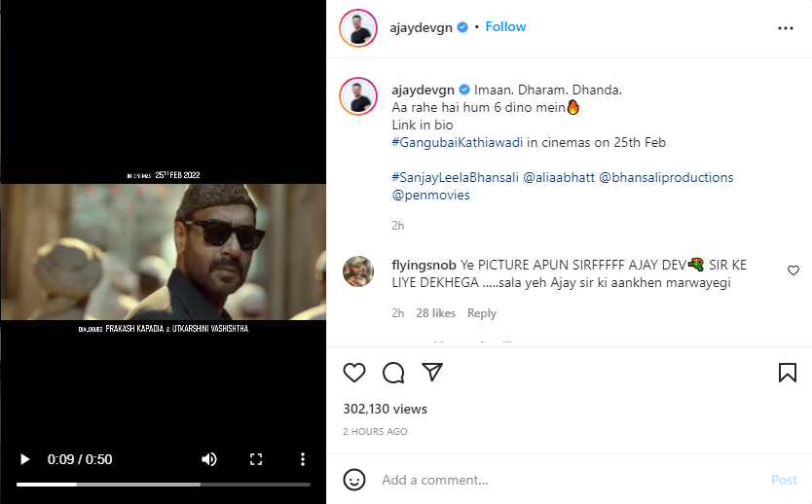Reply to the flyingsnob comment

(x=481, y=313)
